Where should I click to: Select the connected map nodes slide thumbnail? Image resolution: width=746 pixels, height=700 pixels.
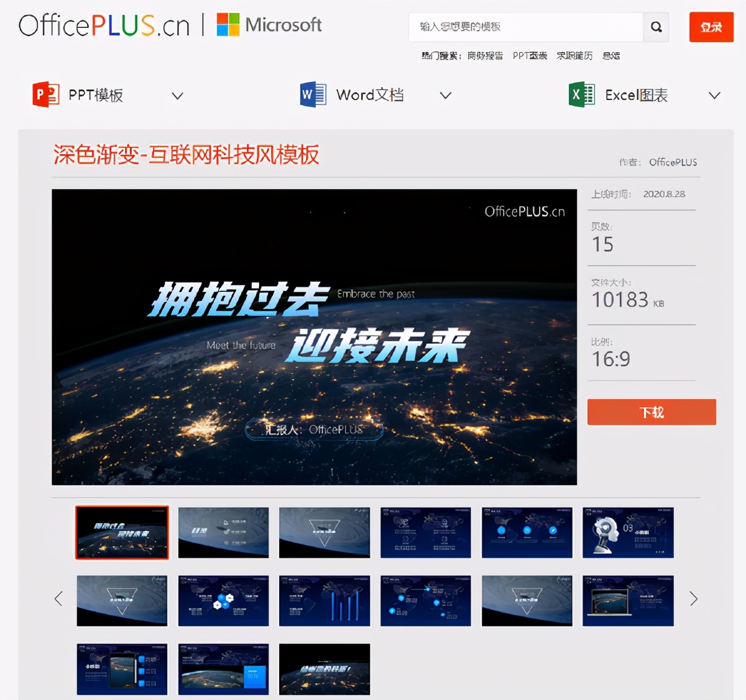tap(425, 601)
